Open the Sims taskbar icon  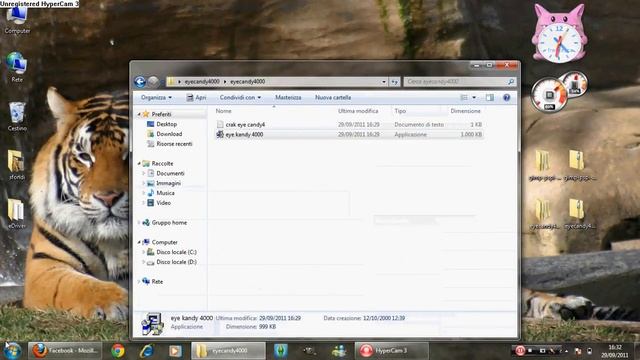coord(280,351)
